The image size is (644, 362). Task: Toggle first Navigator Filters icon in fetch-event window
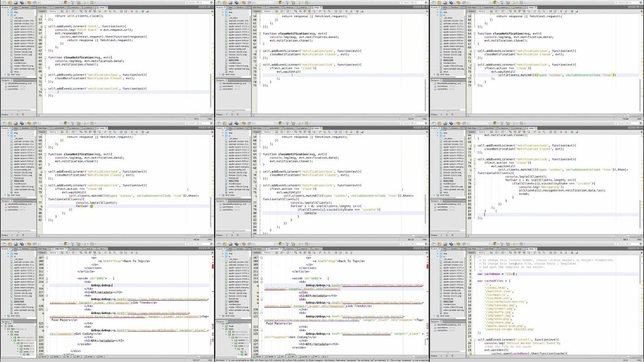point(12,114)
